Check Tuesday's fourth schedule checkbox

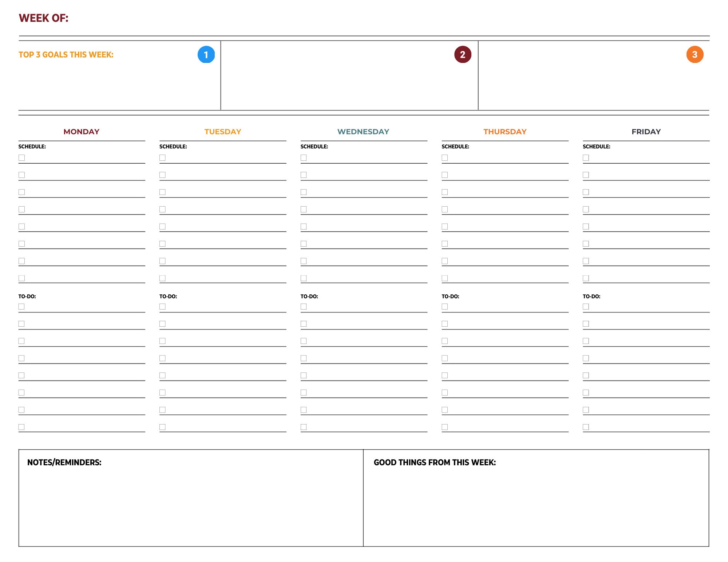pyautogui.click(x=163, y=209)
